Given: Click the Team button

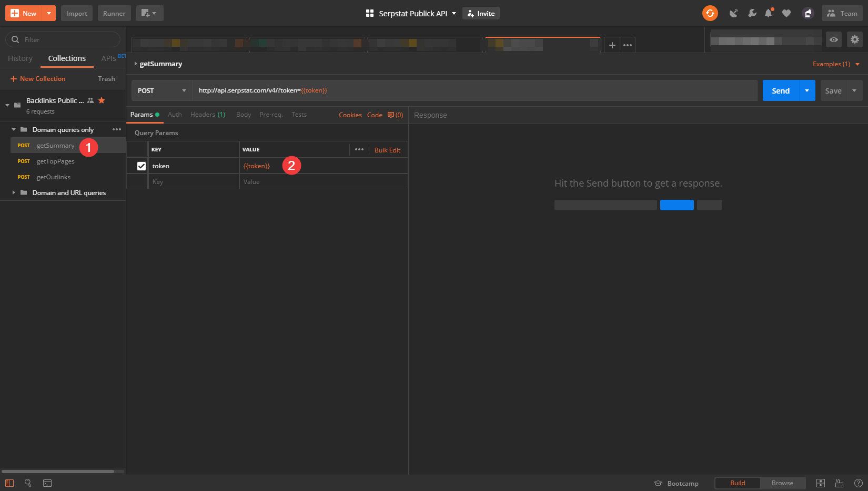Looking at the screenshot, I should (x=842, y=13).
